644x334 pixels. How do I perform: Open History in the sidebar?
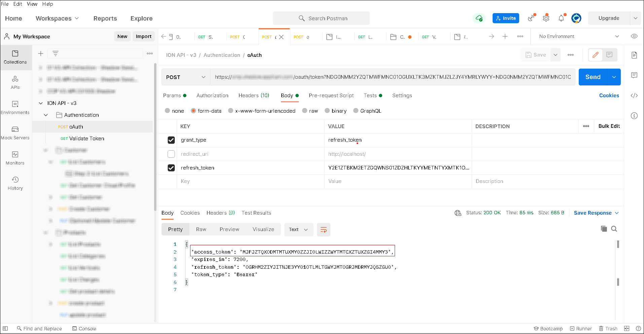point(15,183)
